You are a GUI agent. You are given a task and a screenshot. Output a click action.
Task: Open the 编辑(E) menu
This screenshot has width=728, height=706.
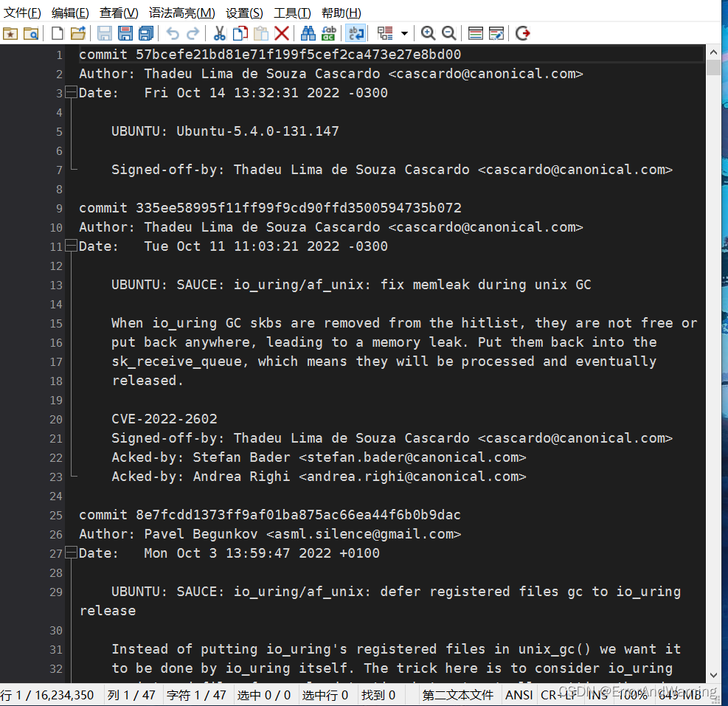70,13
